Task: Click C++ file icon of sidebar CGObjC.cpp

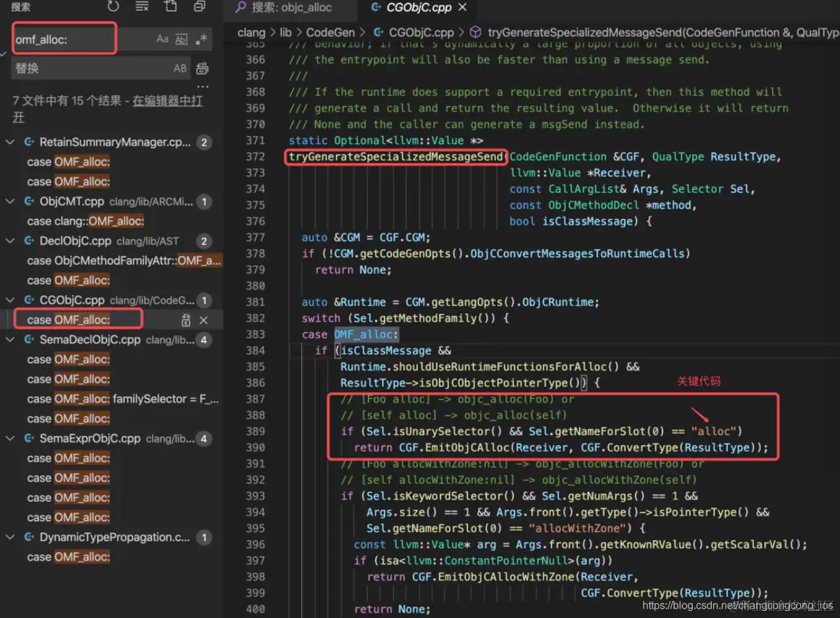Action: (28, 300)
